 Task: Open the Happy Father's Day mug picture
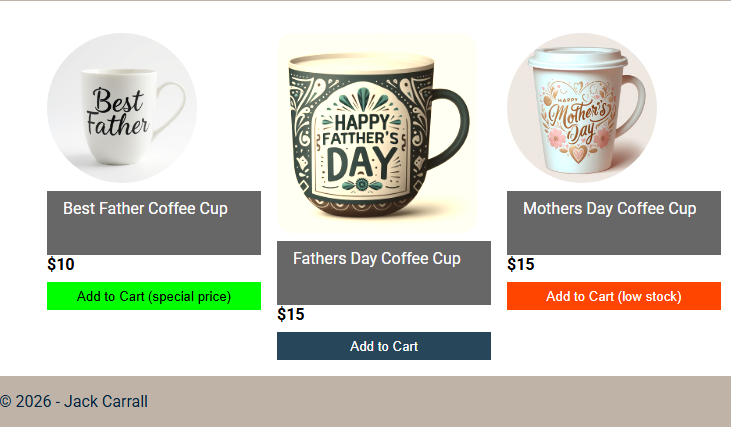(x=376, y=133)
